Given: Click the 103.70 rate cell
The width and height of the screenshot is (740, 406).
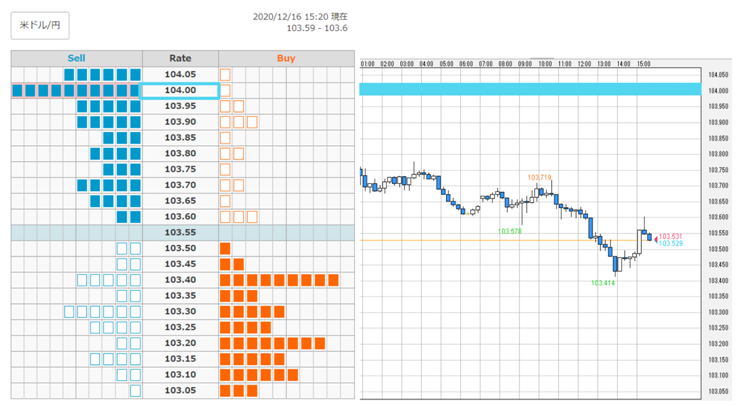Looking at the screenshot, I should click(x=180, y=185).
